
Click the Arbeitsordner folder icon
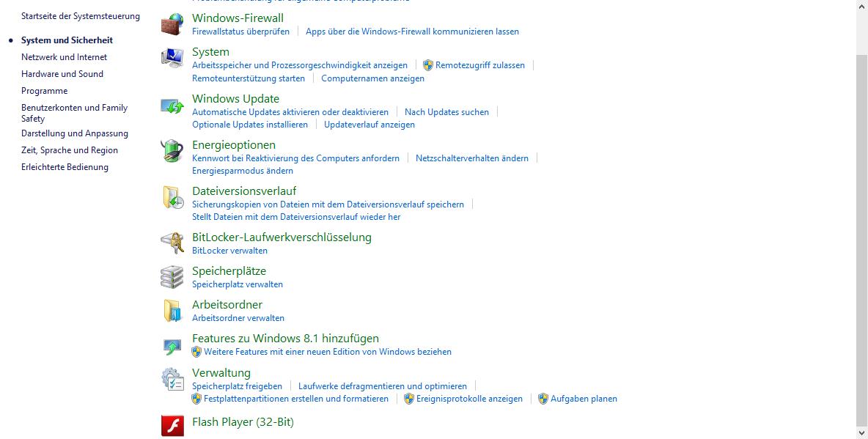click(173, 311)
